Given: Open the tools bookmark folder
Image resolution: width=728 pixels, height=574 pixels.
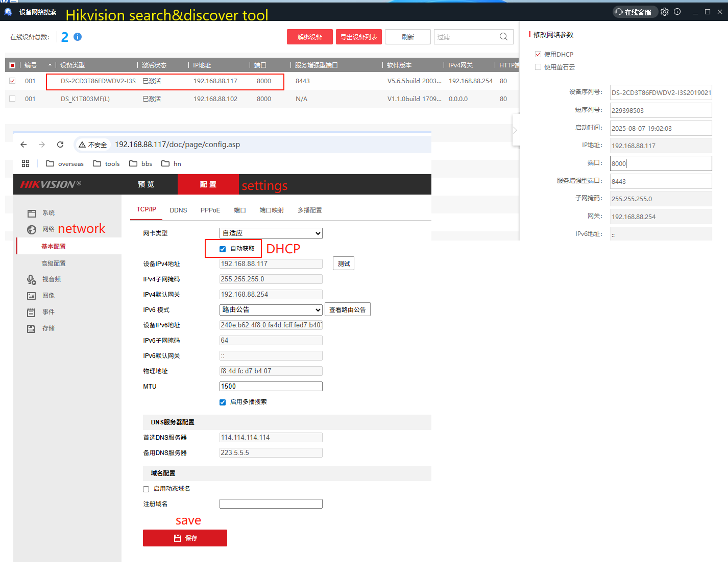Looking at the screenshot, I should tap(106, 163).
